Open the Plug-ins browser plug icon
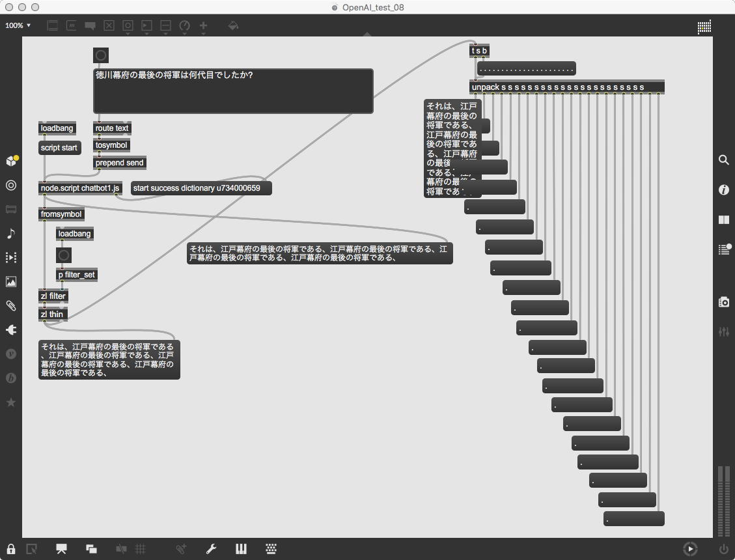The width and height of the screenshot is (735, 560). pyautogui.click(x=11, y=329)
